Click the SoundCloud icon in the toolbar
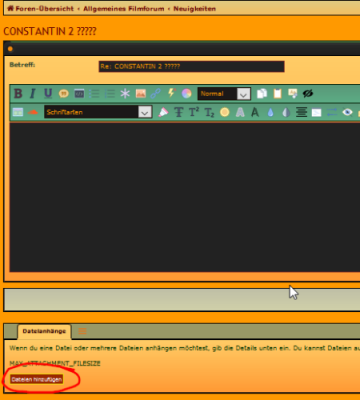The height and width of the screenshot is (400, 360). (x=33, y=112)
